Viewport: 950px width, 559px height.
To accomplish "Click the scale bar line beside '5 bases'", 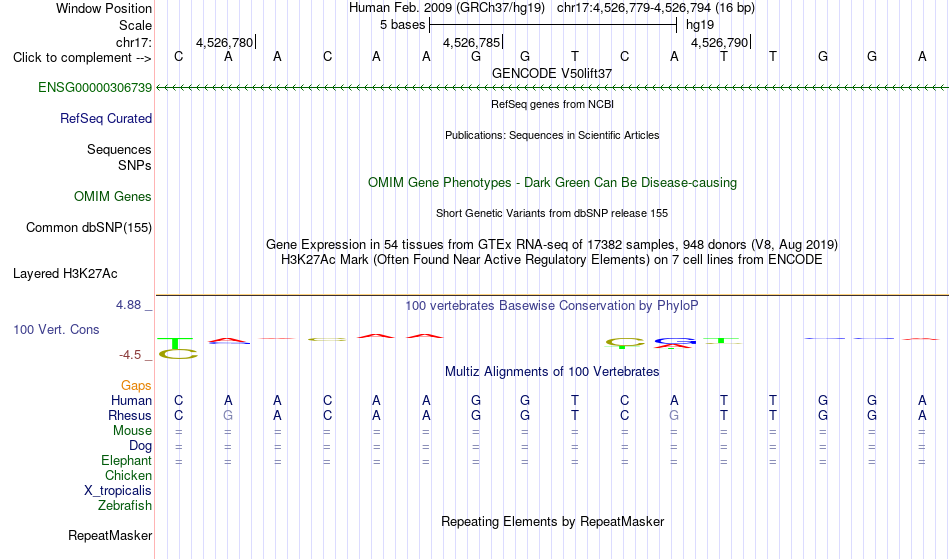I will coord(553,25).
